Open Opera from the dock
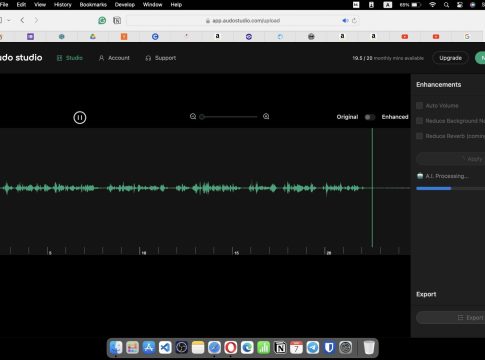The width and height of the screenshot is (485, 360). pyautogui.click(x=231, y=348)
